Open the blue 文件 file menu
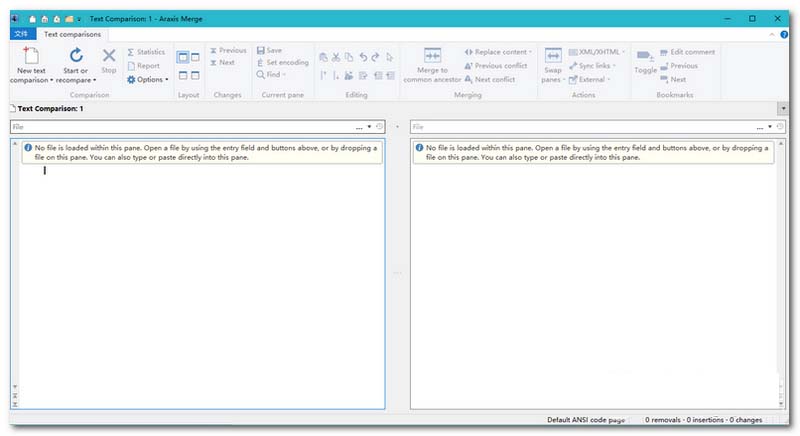Screen dimensions: 800x436 click(22, 34)
